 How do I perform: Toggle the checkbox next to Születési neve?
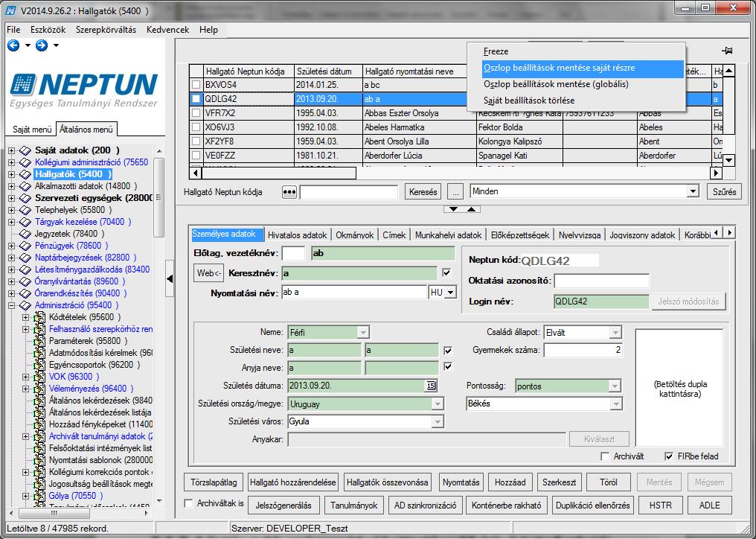click(448, 351)
